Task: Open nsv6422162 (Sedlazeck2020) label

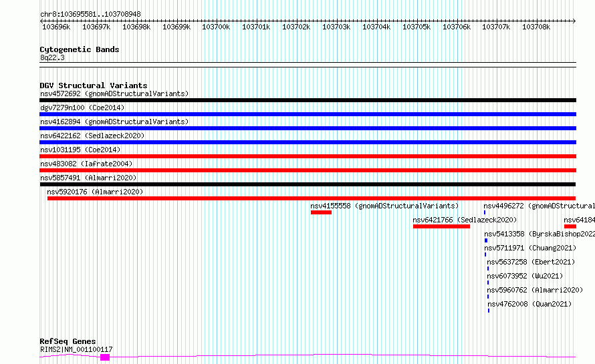Action: point(92,136)
